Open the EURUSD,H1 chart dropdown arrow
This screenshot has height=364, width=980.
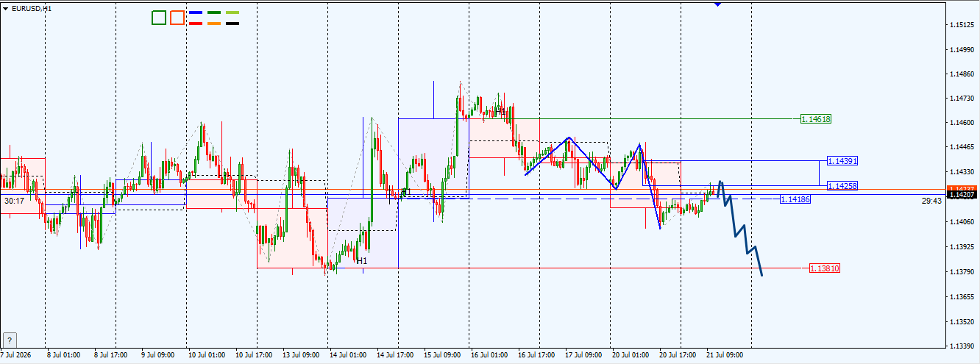[5, 8]
